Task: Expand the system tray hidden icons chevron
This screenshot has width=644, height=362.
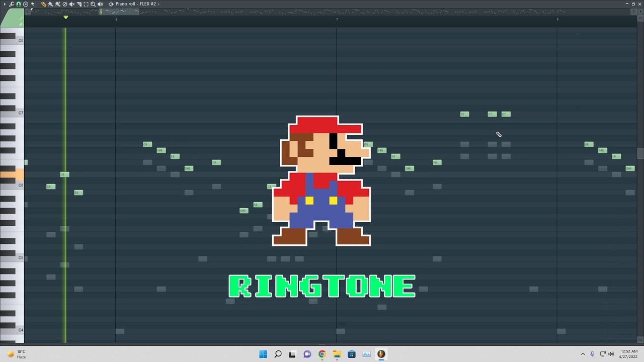Action: coord(583,354)
